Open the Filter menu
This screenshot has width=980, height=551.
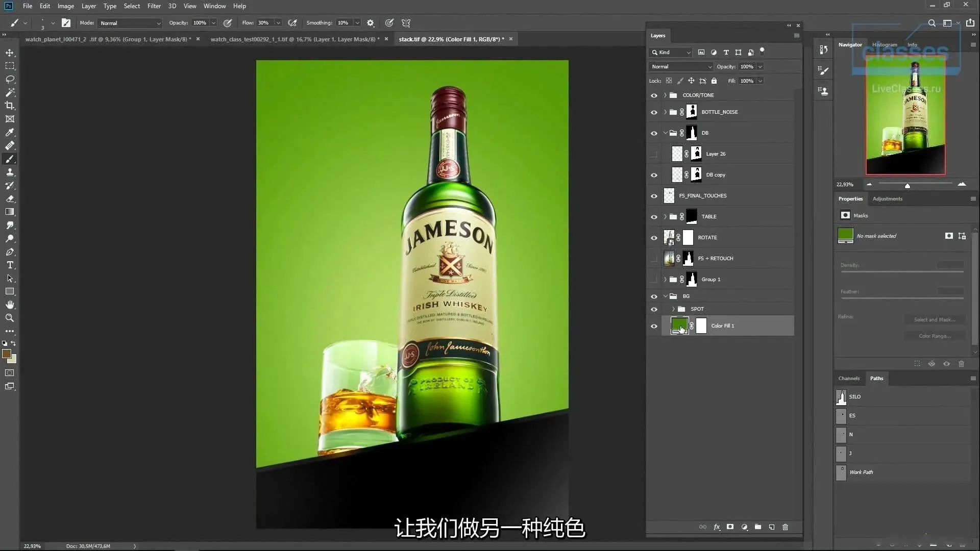point(154,6)
